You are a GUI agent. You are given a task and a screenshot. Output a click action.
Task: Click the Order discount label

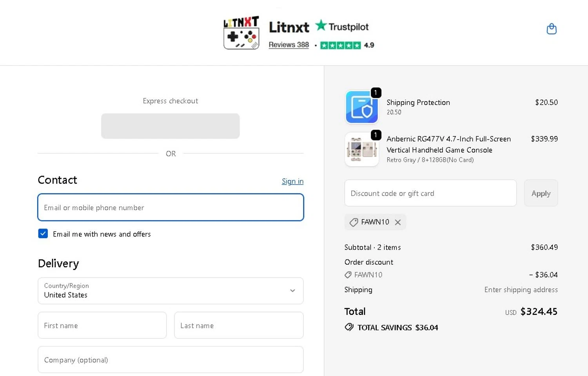pos(368,262)
